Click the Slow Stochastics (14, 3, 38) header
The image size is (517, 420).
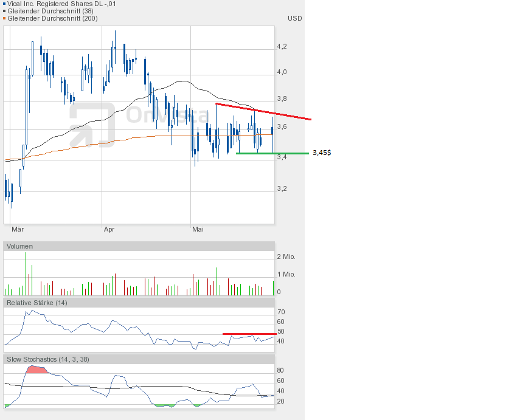(139, 359)
